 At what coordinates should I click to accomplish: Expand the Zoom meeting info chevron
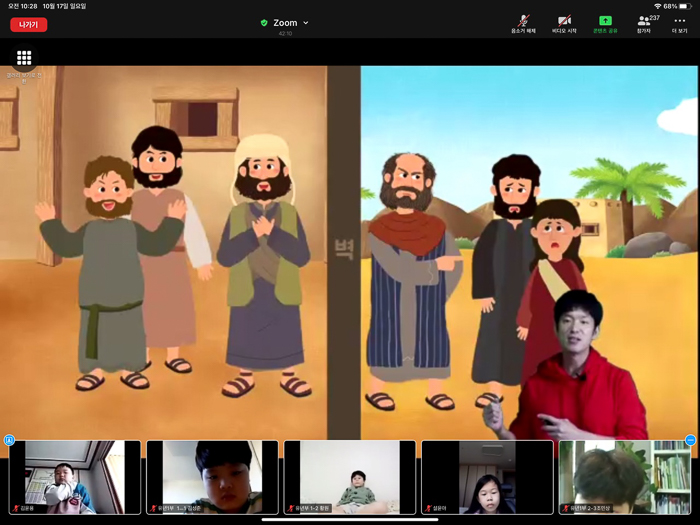pyautogui.click(x=306, y=23)
